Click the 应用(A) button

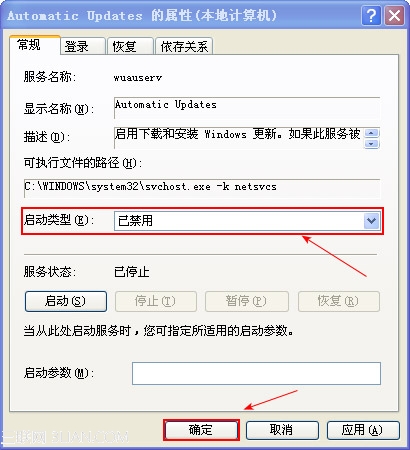(363, 430)
